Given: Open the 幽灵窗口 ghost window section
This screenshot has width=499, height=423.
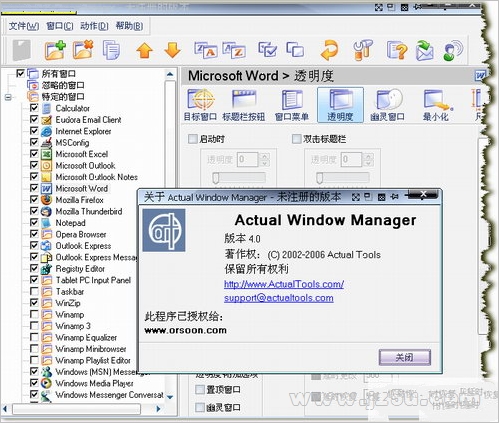Looking at the screenshot, I should pyautogui.click(x=388, y=105).
